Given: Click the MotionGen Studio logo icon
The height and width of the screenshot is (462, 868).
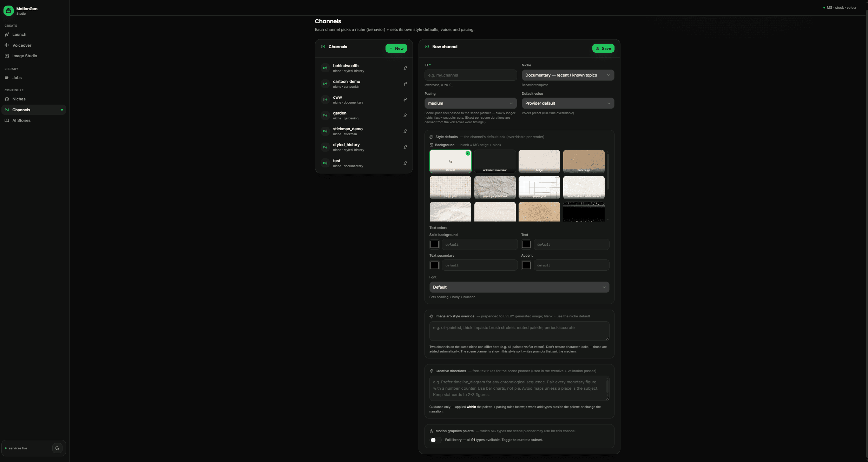Looking at the screenshot, I should (x=8, y=11).
